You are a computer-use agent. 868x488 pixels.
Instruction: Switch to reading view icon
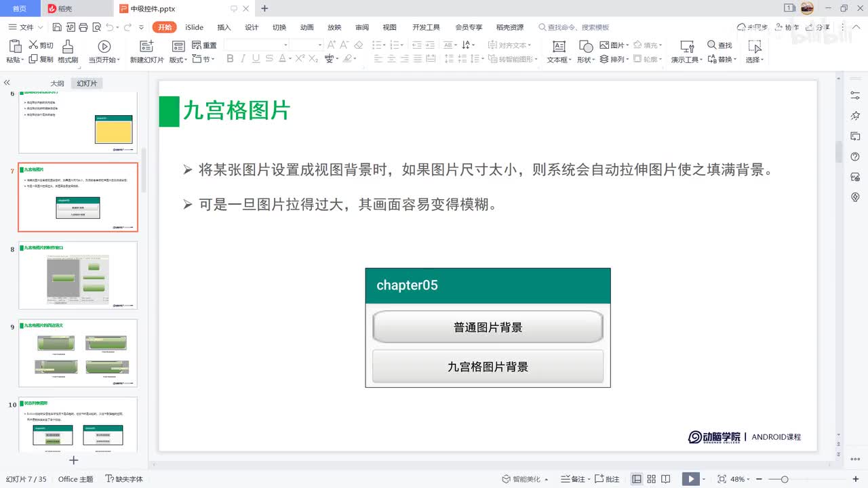pyautogui.click(x=667, y=479)
